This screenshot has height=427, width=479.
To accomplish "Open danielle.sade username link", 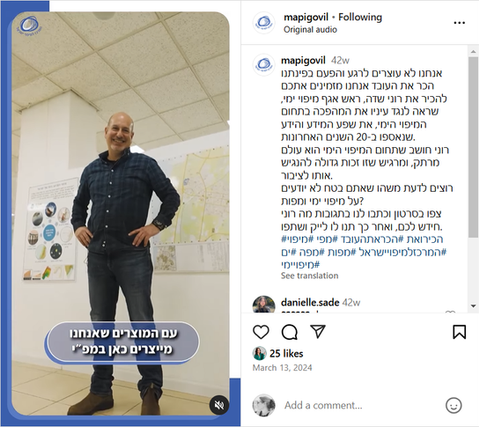I will (310, 302).
